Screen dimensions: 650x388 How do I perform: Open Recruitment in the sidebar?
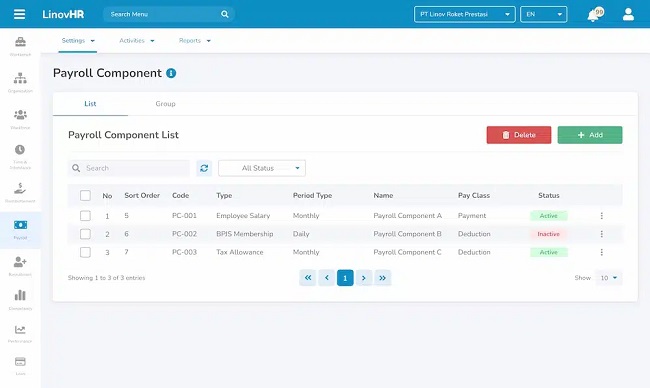click(20, 266)
